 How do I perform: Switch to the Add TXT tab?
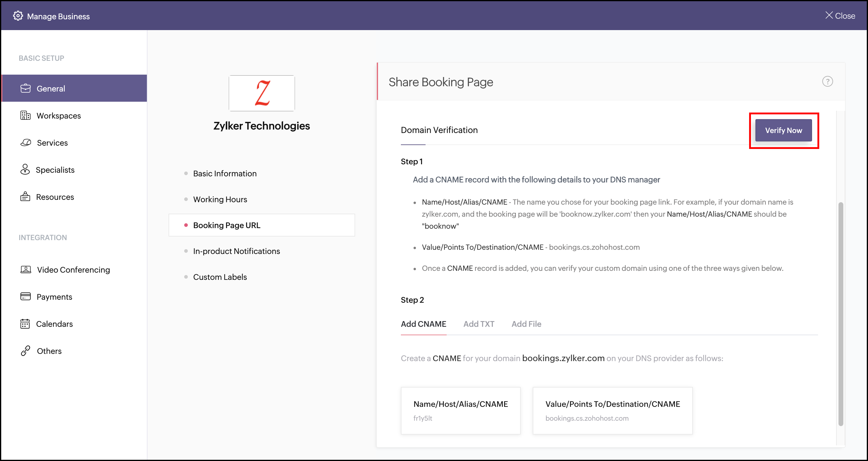[x=479, y=324]
